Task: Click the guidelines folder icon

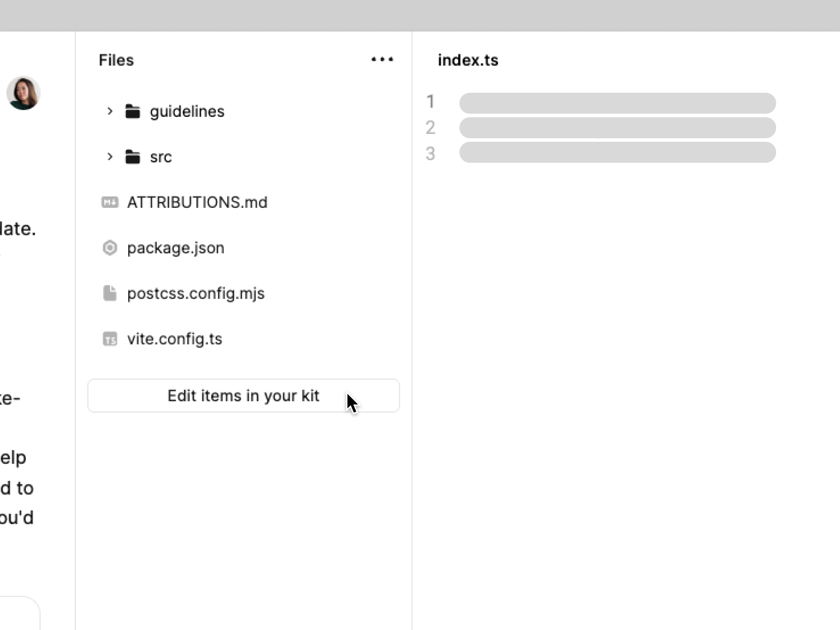Action: [132, 111]
